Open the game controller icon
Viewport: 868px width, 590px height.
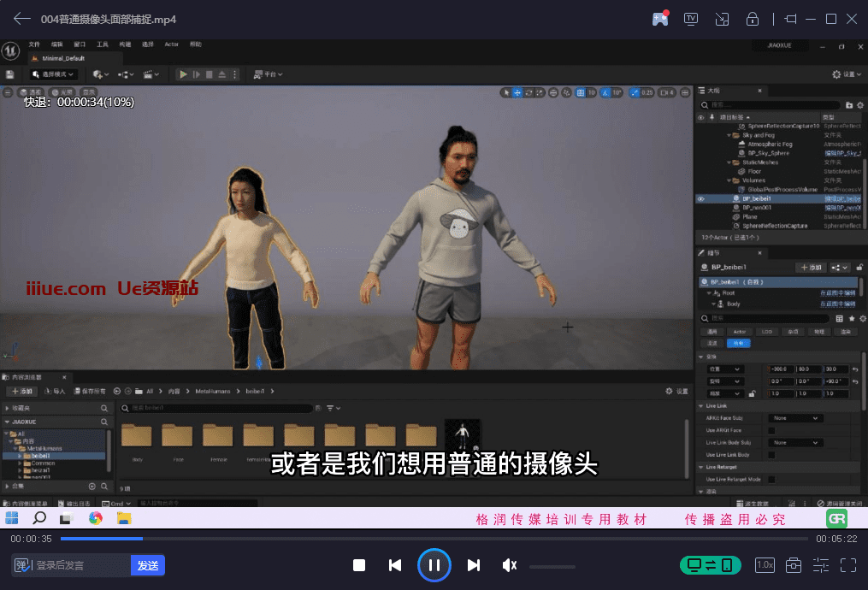point(660,19)
